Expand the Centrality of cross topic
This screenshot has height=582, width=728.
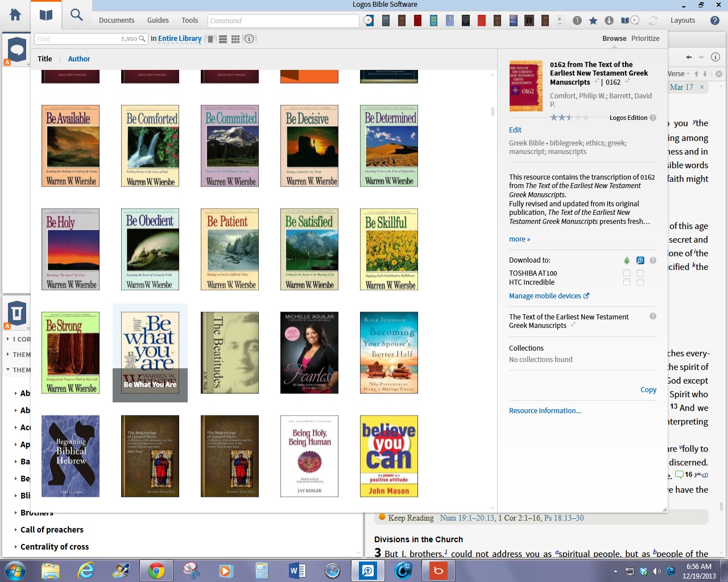point(15,547)
